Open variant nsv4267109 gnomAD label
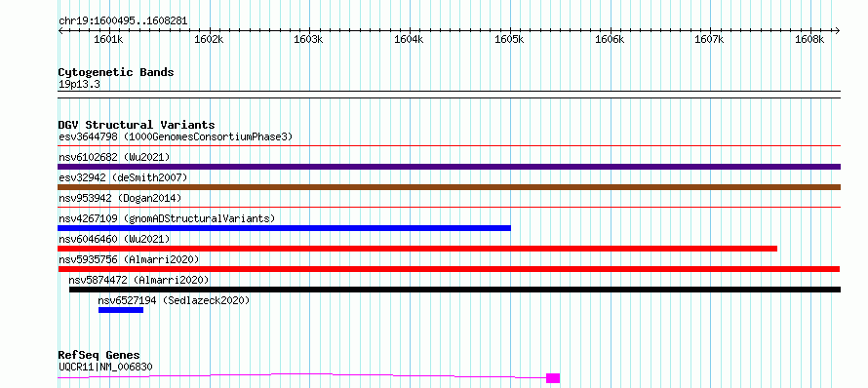 [167, 218]
